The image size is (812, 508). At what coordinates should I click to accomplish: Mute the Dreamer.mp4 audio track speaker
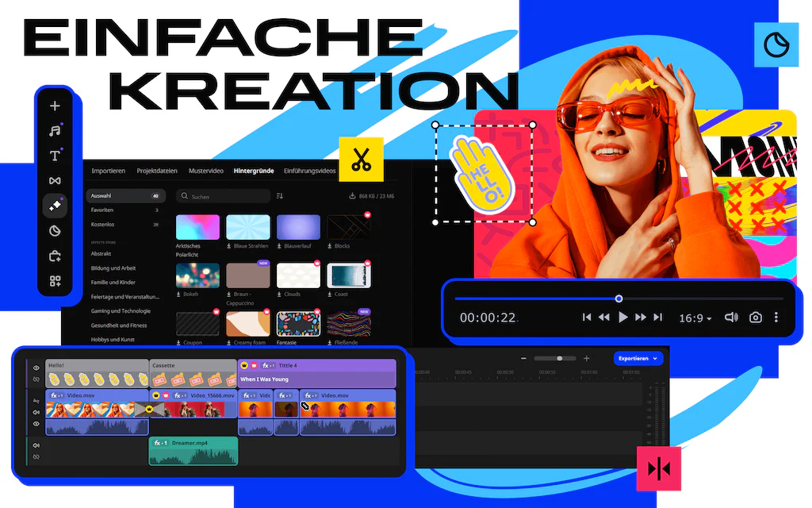tap(36, 445)
